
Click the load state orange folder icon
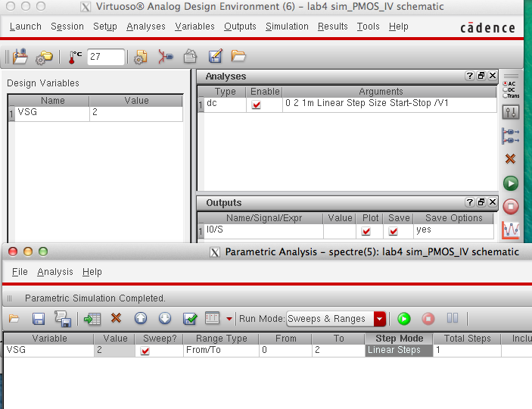tap(238, 56)
